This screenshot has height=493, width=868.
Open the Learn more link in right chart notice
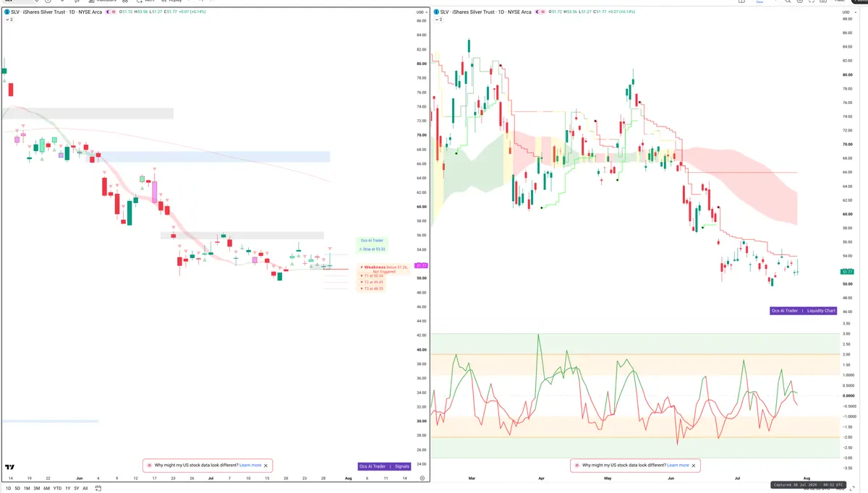click(x=678, y=466)
